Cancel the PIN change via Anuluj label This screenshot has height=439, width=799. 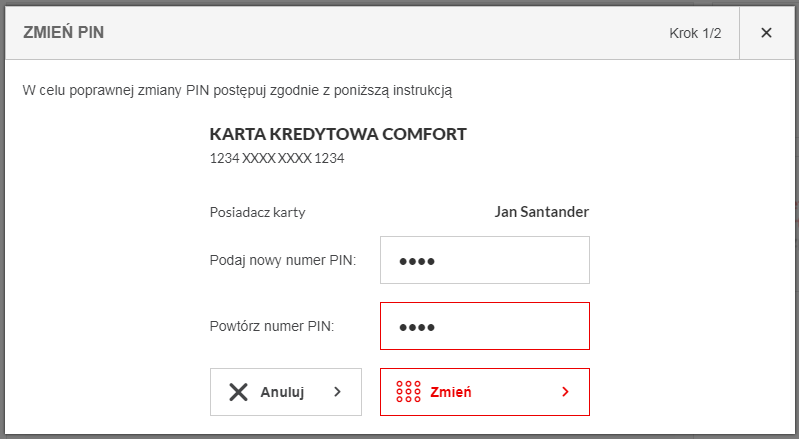pyautogui.click(x=282, y=392)
